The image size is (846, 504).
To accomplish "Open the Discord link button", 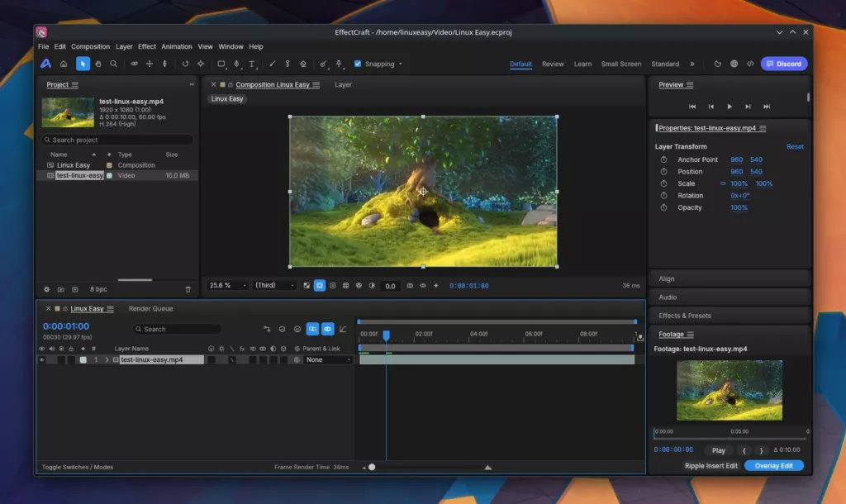I will pos(784,64).
